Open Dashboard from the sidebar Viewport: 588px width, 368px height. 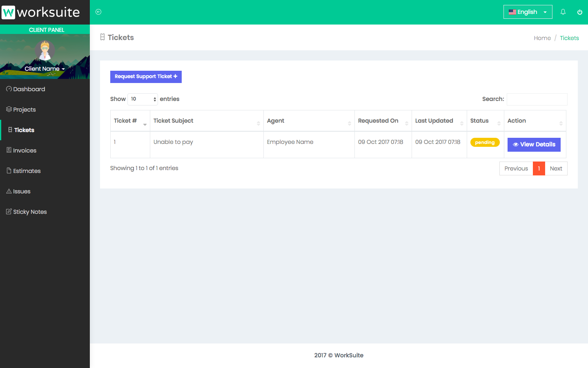point(29,89)
